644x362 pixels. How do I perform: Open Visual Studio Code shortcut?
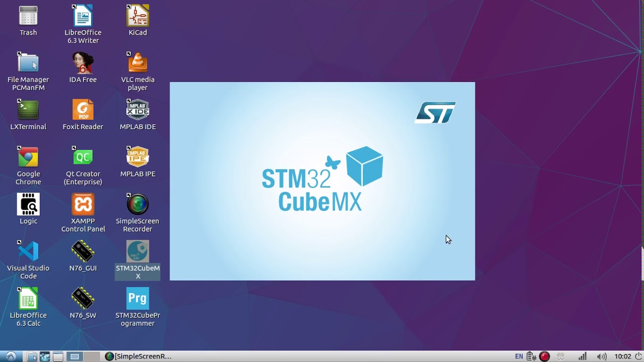coord(28,251)
